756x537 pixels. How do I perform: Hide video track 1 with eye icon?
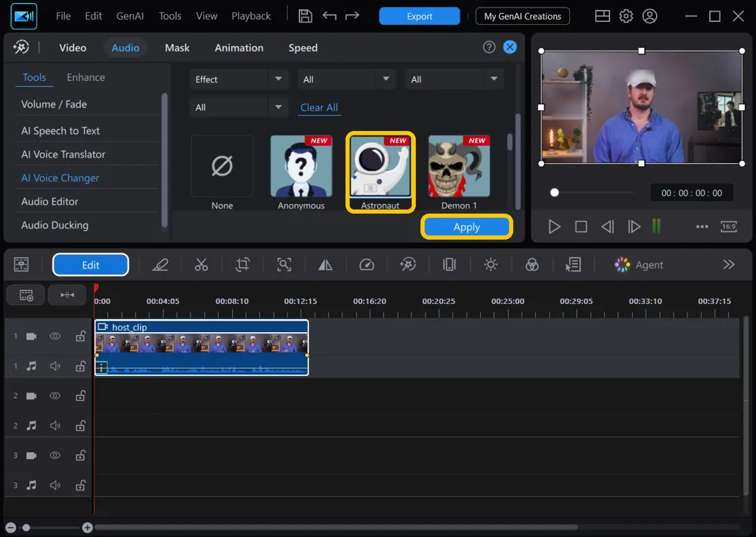[x=55, y=337]
